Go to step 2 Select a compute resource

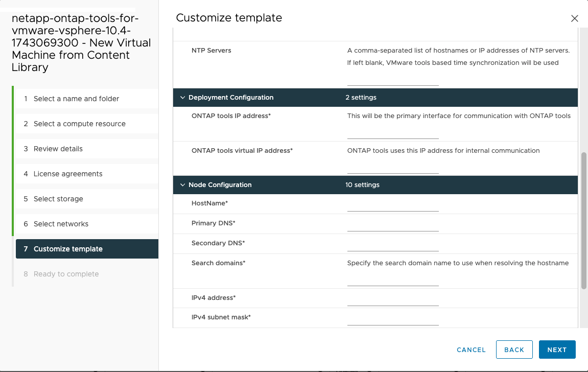tap(79, 124)
